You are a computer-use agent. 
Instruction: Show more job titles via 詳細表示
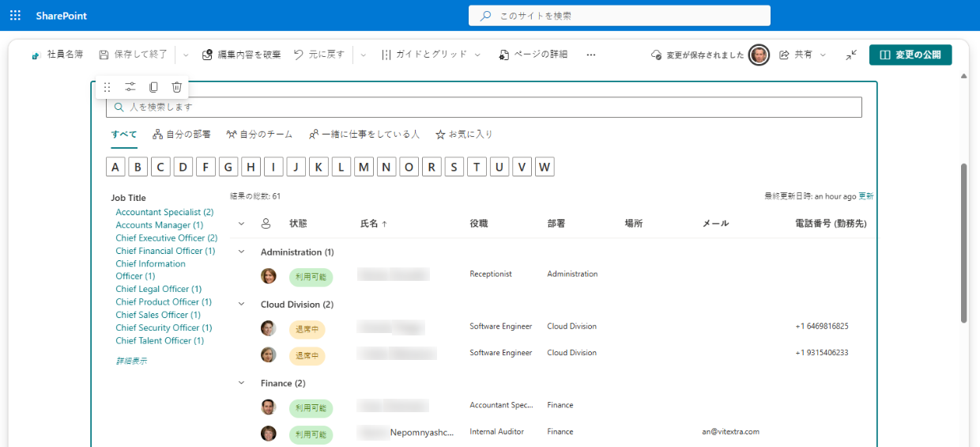click(x=131, y=361)
